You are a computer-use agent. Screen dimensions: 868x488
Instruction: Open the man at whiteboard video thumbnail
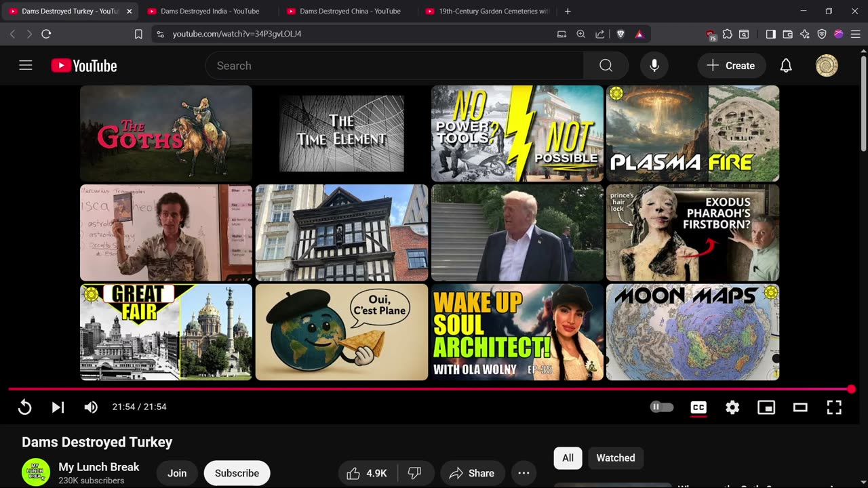coord(166,232)
